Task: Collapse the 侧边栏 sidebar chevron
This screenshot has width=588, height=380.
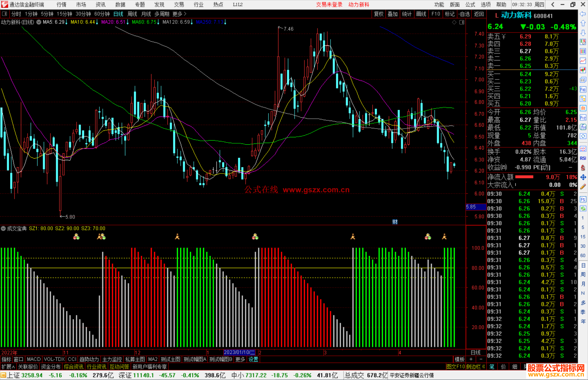Action: pyautogui.click(x=483, y=367)
